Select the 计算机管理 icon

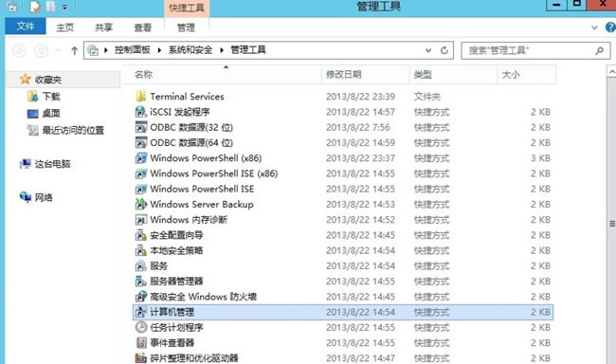pyautogui.click(x=140, y=312)
